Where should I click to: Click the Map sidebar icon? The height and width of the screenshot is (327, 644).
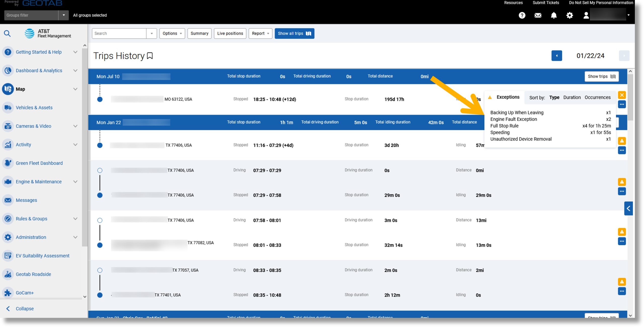pyautogui.click(x=8, y=89)
